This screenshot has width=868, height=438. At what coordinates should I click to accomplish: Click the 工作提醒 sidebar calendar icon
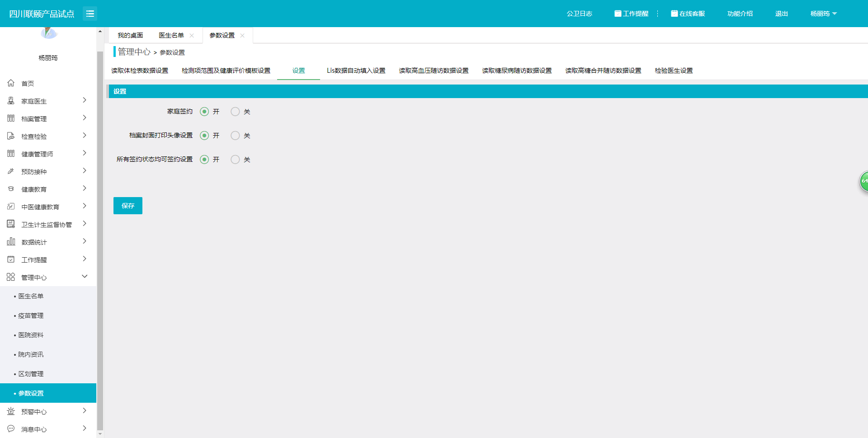tap(11, 259)
